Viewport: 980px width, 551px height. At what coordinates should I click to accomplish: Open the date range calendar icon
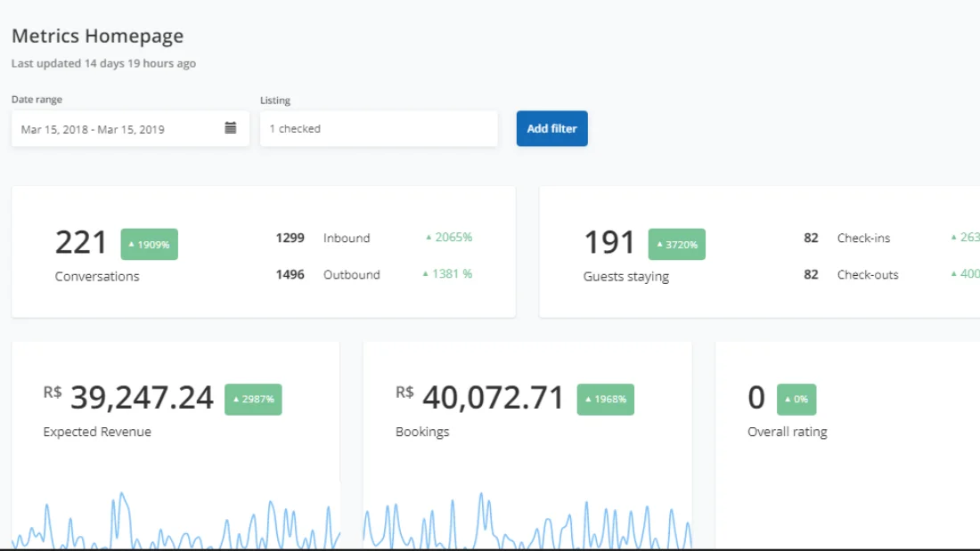coord(231,128)
